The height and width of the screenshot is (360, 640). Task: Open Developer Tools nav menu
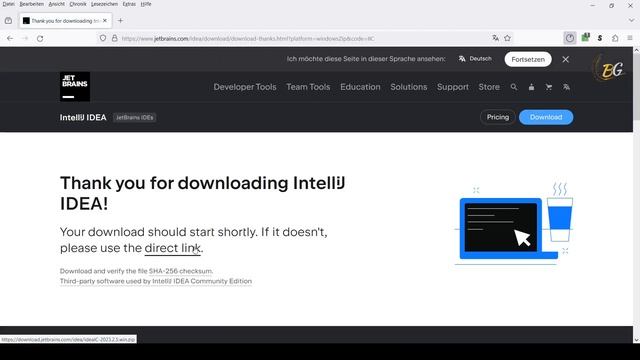pyautogui.click(x=245, y=87)
